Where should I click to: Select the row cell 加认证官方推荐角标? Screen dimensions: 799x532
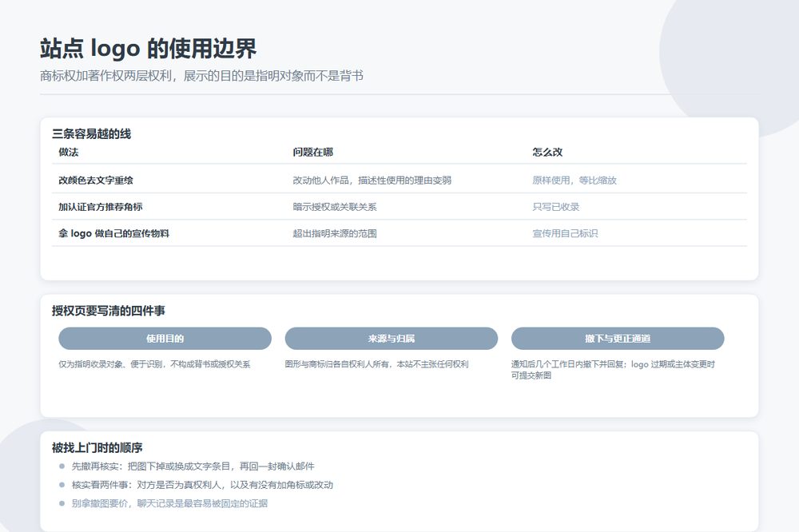click(x=101, y=206)
